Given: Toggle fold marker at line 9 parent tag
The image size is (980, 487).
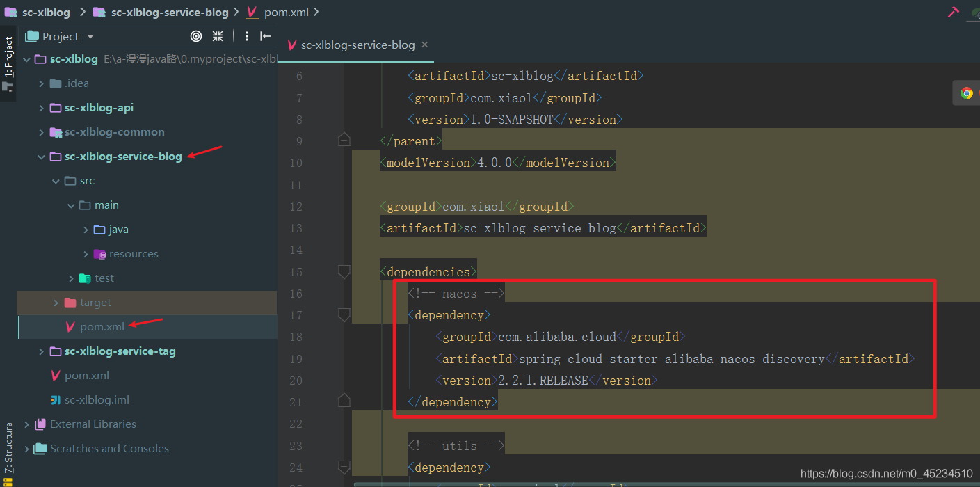Looking at the screenshot, I should click(344, 141).
